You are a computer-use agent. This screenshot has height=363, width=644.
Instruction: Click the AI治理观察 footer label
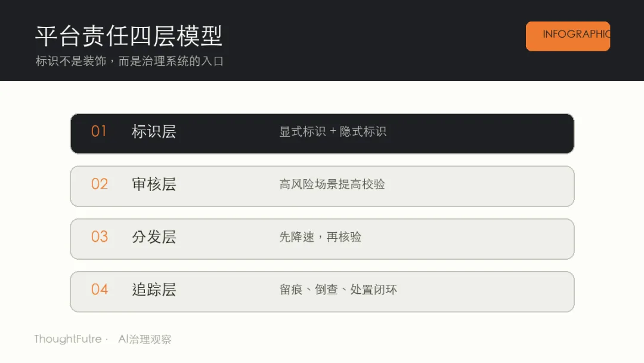pyautogui.click(x=144, y=339)
